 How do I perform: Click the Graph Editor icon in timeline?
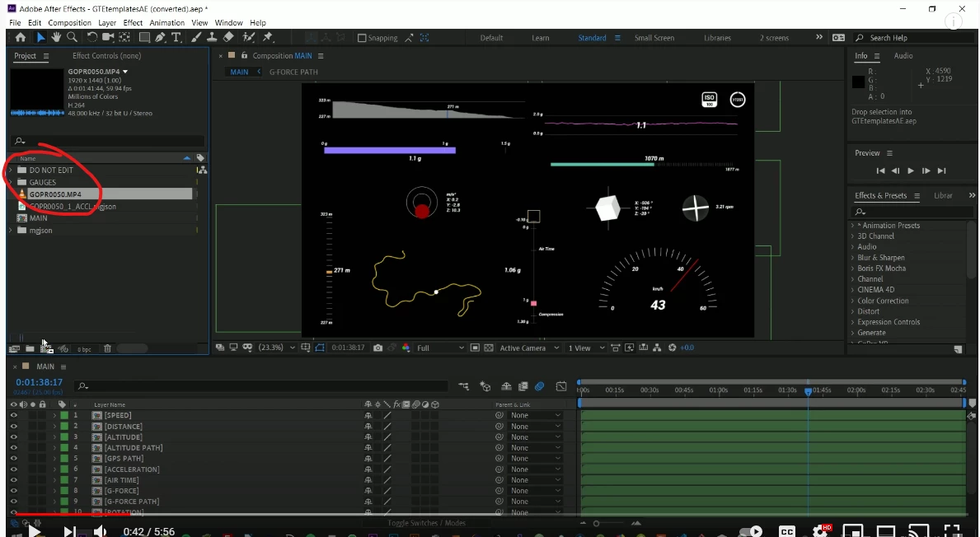[x=561, y=386]
